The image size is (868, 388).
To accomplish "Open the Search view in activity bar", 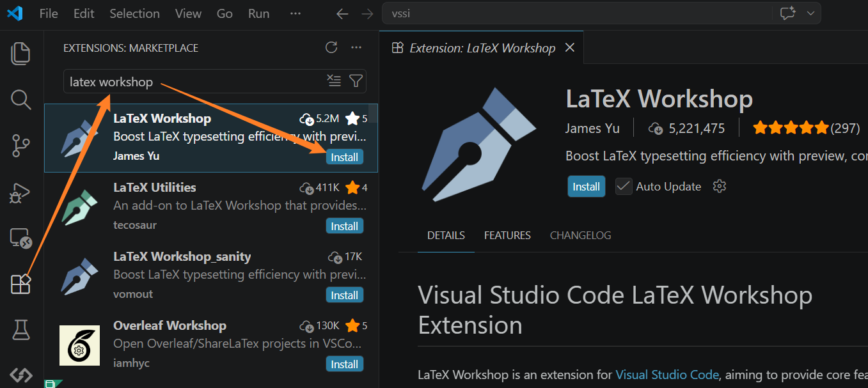I will pos(21,100).
